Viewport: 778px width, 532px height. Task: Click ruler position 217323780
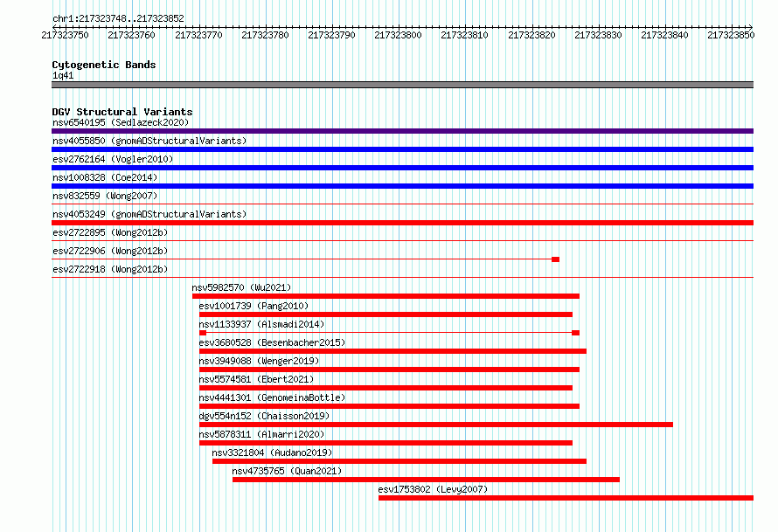click(265, 35)
